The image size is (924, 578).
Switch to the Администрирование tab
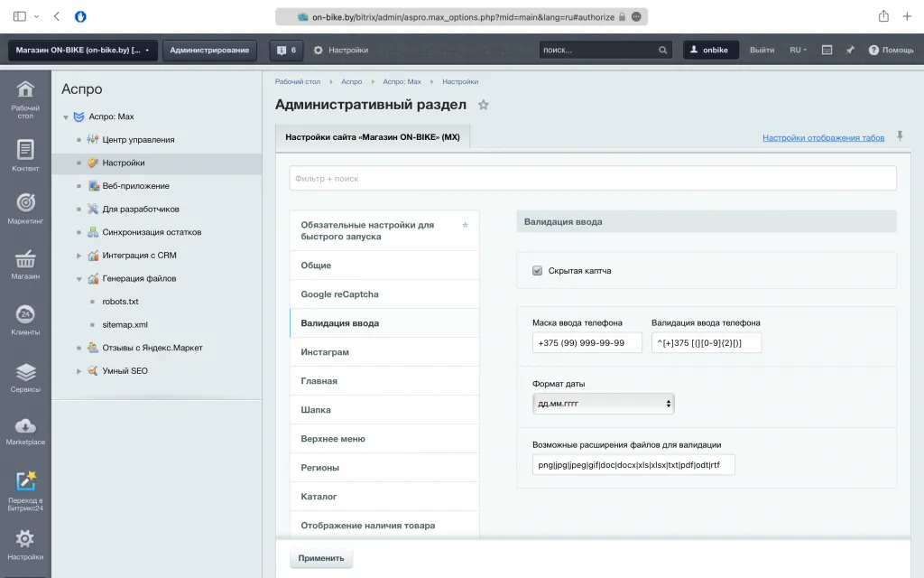[x=209, y=51]
